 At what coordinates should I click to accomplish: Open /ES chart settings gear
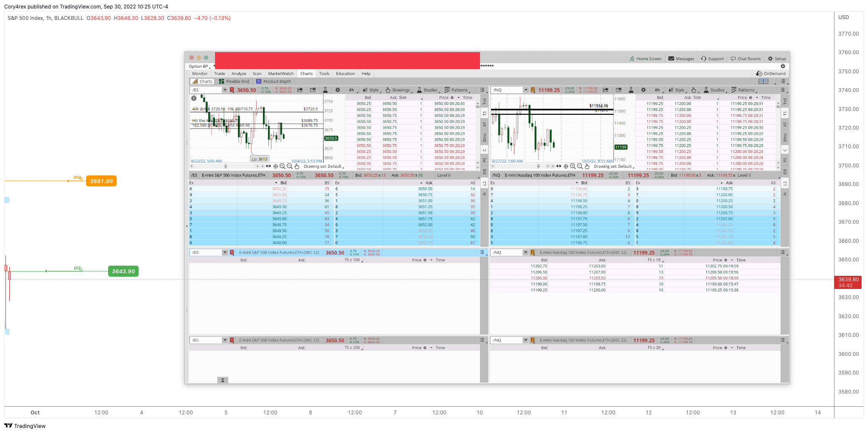[338, 90]
